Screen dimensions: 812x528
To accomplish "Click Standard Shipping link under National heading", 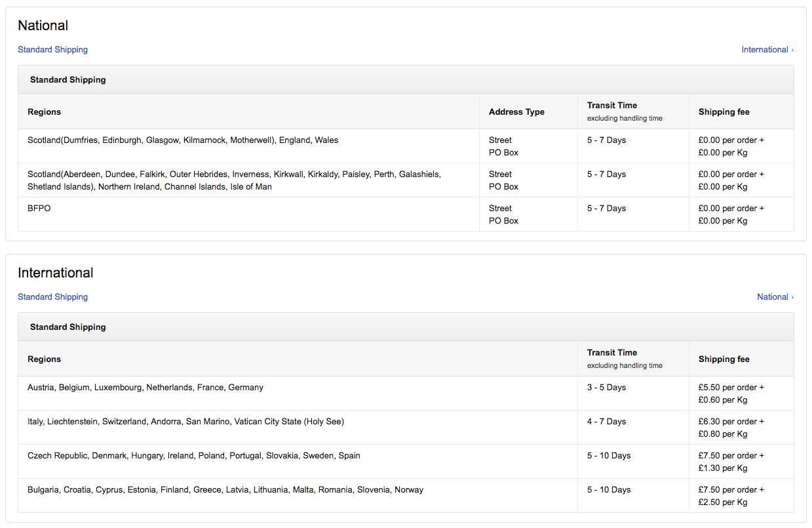I will coord(52,50).
